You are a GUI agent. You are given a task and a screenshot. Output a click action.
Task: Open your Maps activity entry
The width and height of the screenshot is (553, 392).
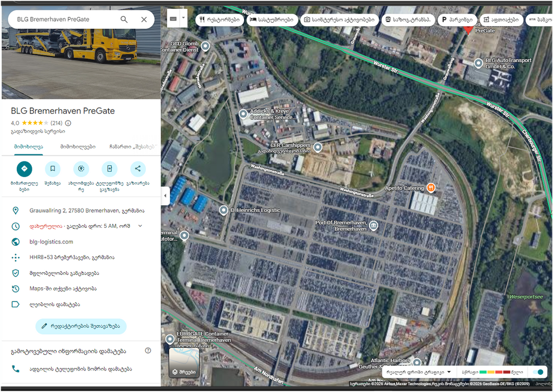(x=81, y=289)
